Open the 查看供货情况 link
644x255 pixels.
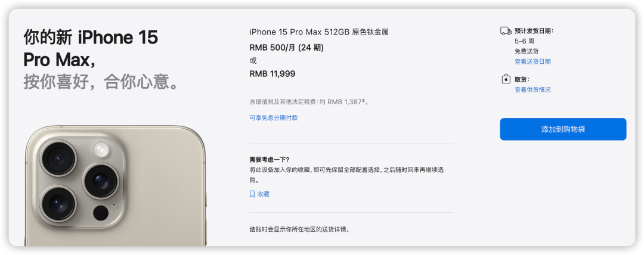(x=532, y=89)
